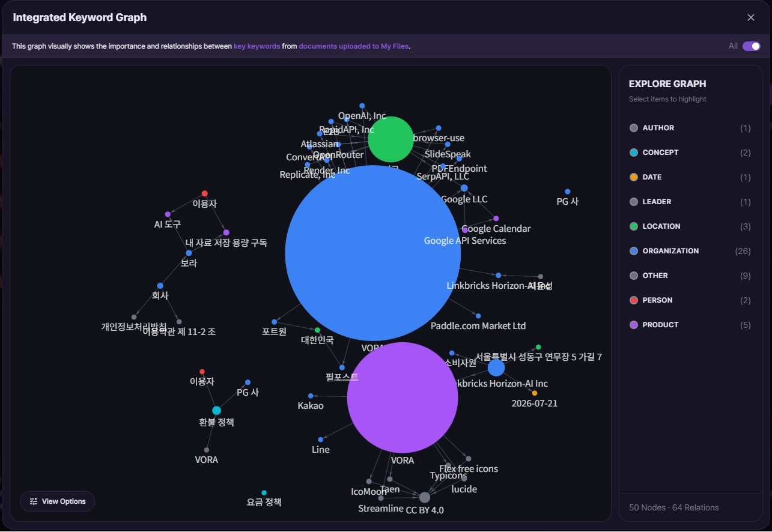Viewport: 772px width, 532px height.
Task: Select the orange 2026-07-21 date node
Action: [x=535, y=393]
